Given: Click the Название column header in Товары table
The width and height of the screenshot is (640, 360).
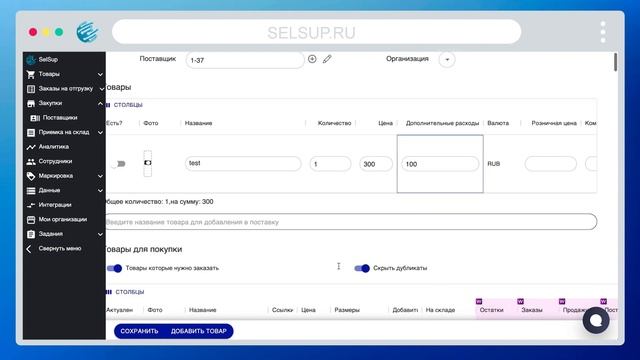Looking at the screenshot, I should [x=198, y=123].
